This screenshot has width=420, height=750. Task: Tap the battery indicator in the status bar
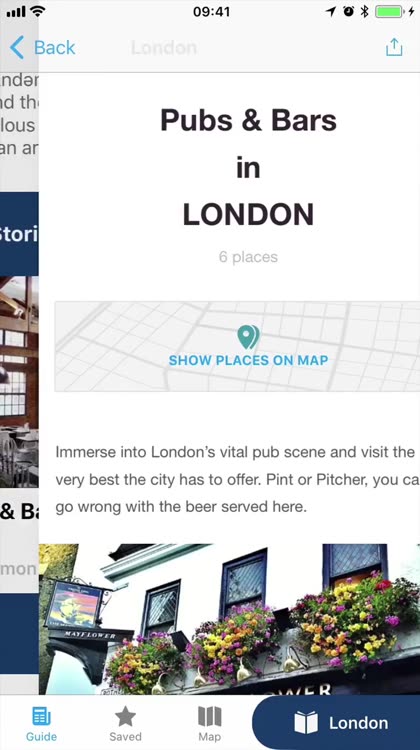(x=388, y=11)
